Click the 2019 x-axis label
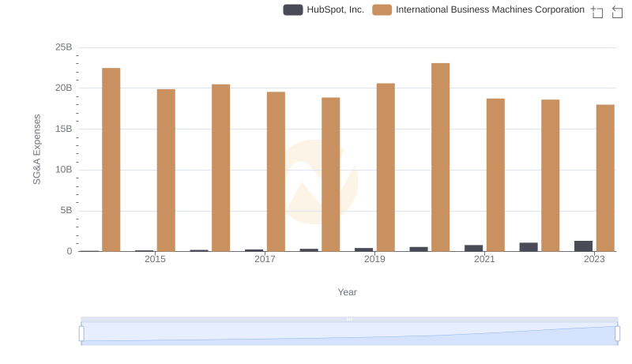Screen dimensions: 632x364 [374, 259]
